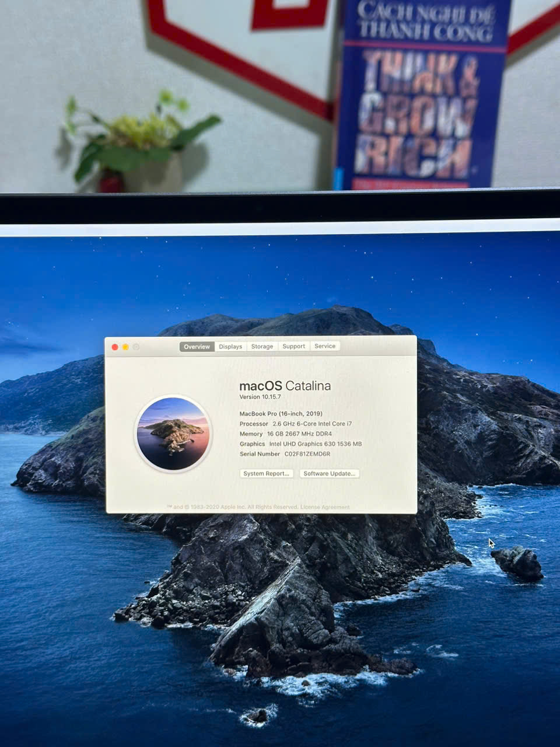Open the Service tab
Viewport: 560px width, 747px height.
(x=325, y=346)
